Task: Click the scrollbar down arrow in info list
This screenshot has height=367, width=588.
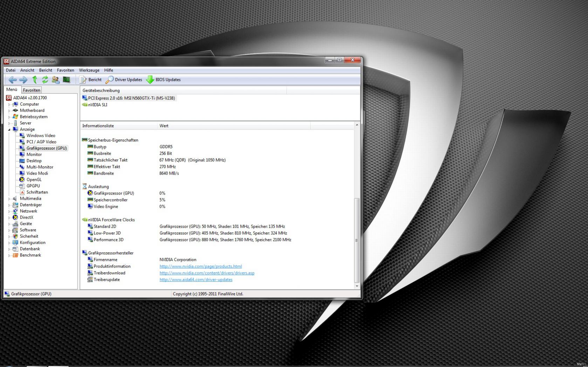Action: coord(357,286)
